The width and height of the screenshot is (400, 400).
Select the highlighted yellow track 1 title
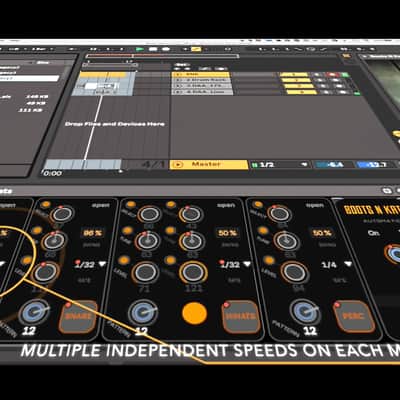(201, 75)
